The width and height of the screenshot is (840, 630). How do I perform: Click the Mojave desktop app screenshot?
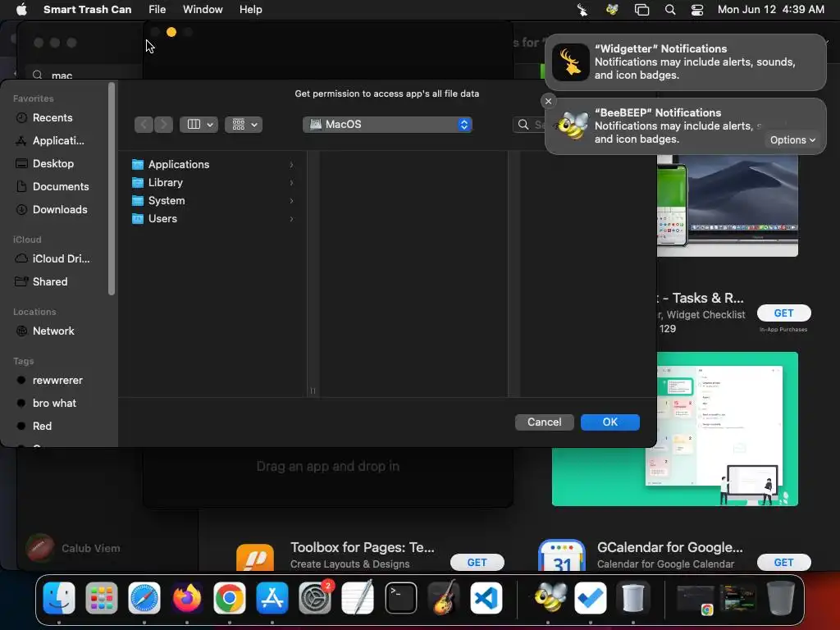[727, 206]
